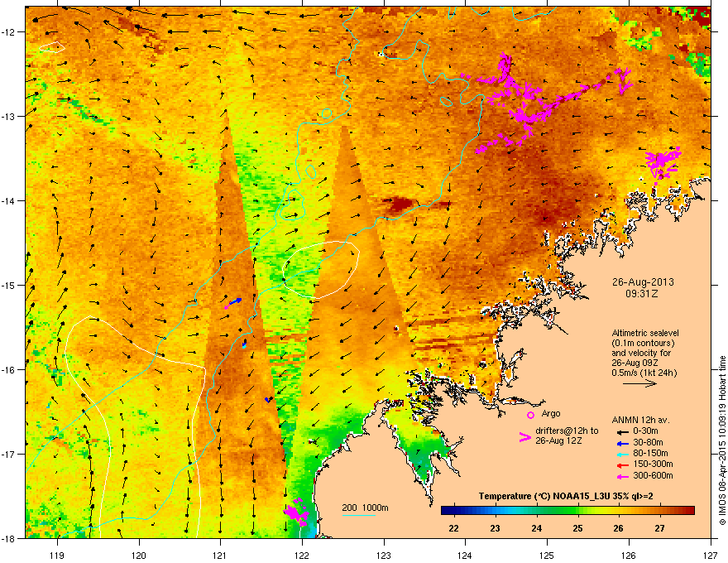Screen dimensions: 728x563
Task: Click the cyan 200 1000m contour legend line
Action: (x=358, y=515)
